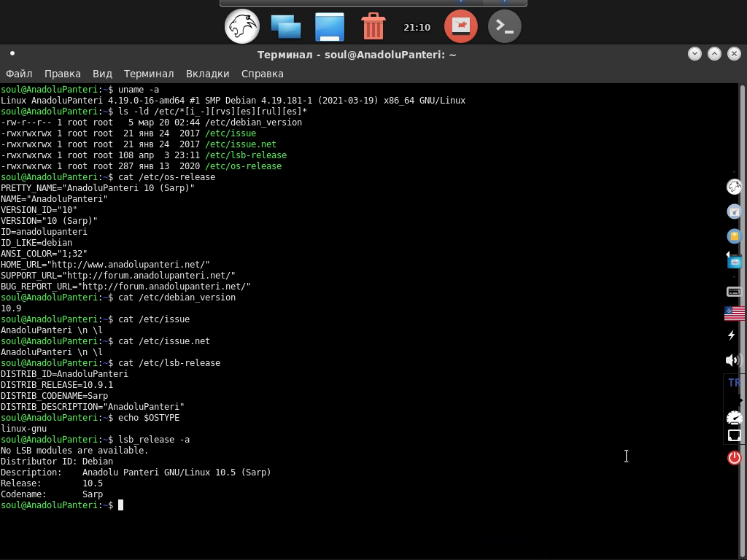Click the show desktop icon in the top dock

coord(330,27)
